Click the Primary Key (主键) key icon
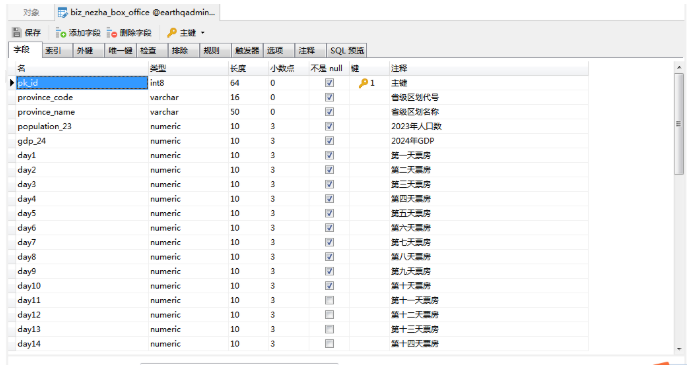The width and height of the screenshot is (687, 368). (172, 32)
